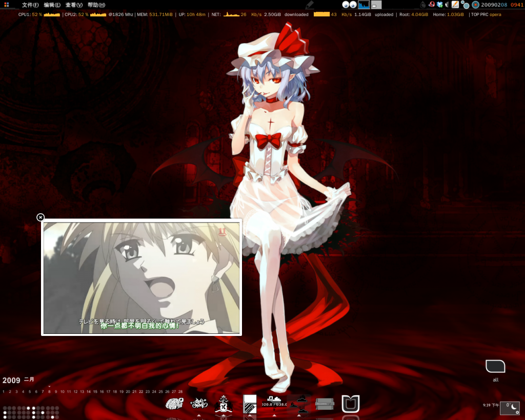
Task: Click the red target record tray icon
Action: [x=475, y=5]
